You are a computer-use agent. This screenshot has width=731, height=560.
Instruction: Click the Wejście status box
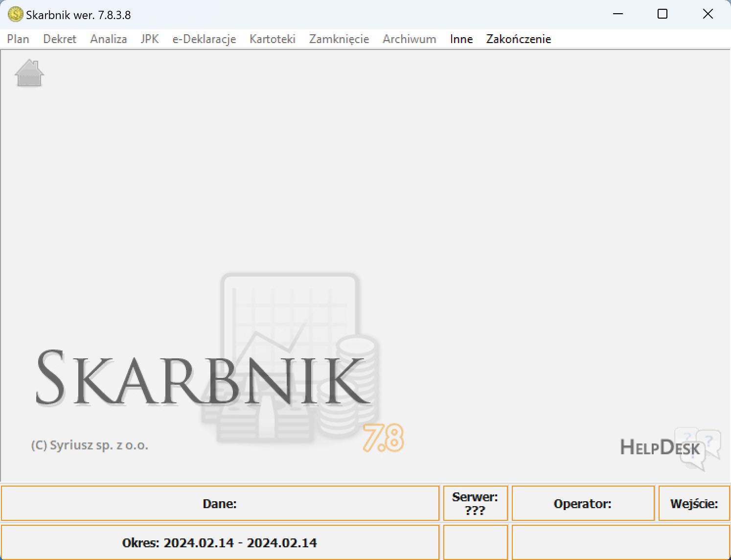tap(694, 503)
